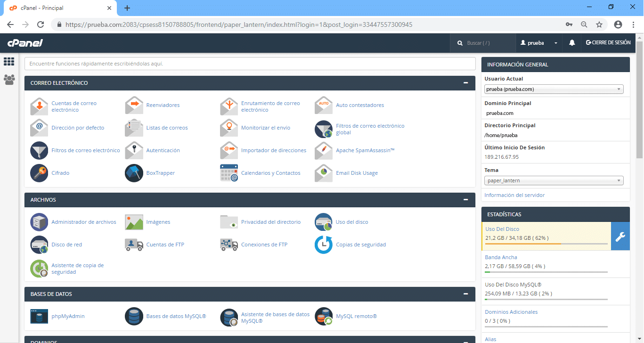The height and width of the screenshot is (343, 644).
Task: Open the phpMyAdmin icon
Action: [39, 316]
